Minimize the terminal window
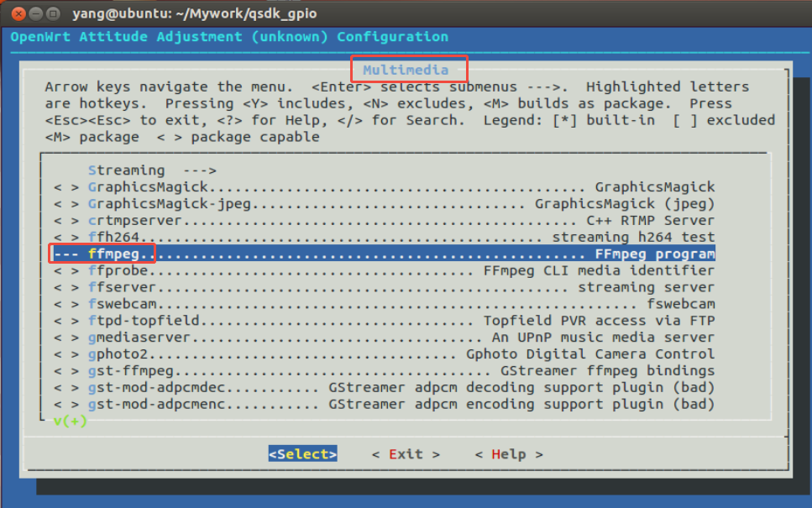Image resolution: width=812 pixels, height=508 pixels. point(35,14)
